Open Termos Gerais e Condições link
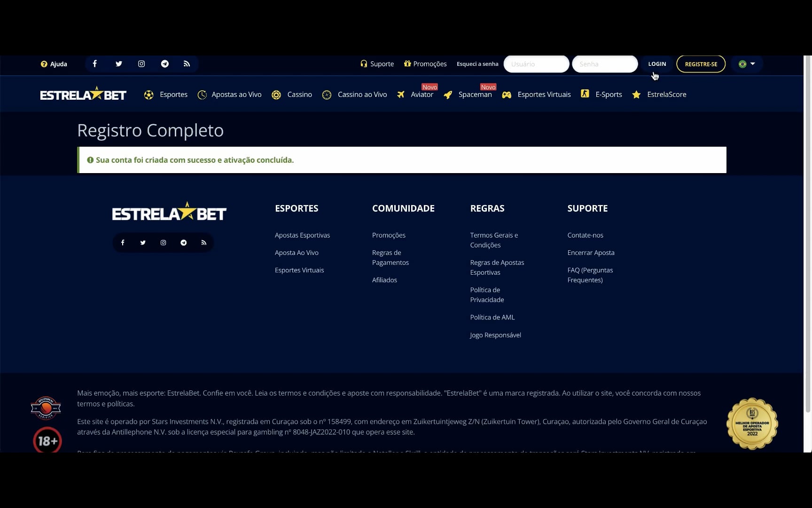The image size is (812, 508). (x=494, y=240)
